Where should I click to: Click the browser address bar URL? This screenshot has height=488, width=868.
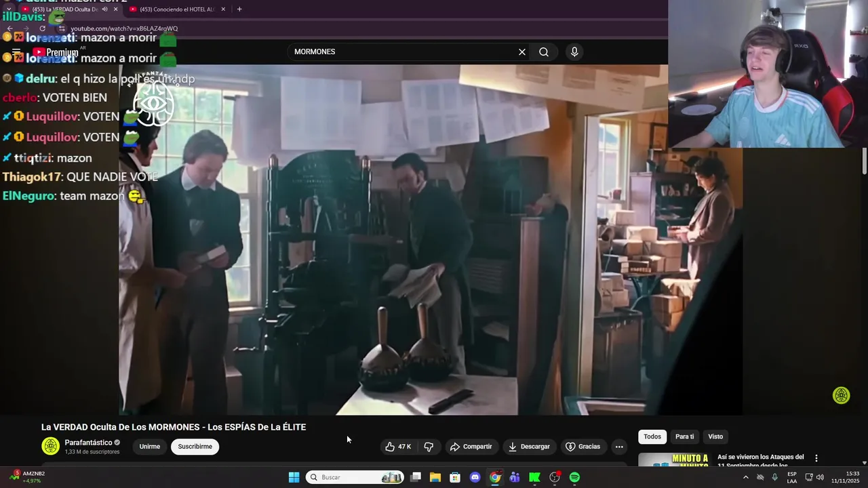(x=125, y=28)
